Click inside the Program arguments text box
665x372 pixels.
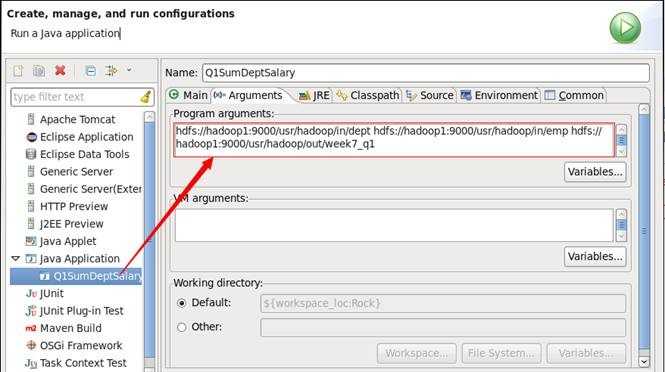(x=394, y=140)
